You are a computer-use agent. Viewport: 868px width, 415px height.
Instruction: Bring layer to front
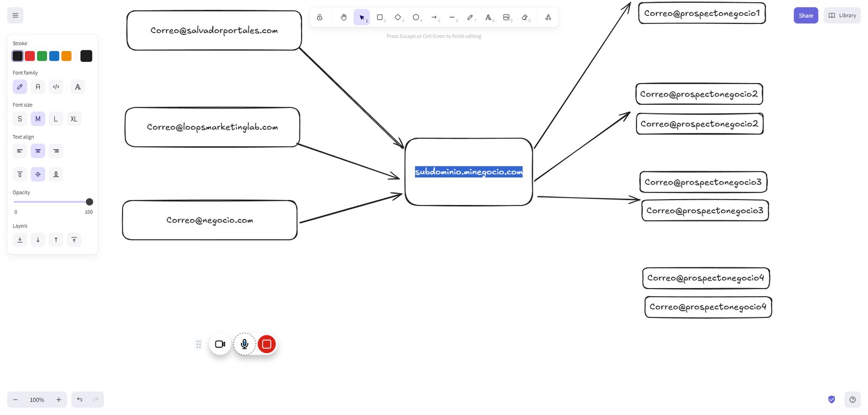click(x=74, y=240)
